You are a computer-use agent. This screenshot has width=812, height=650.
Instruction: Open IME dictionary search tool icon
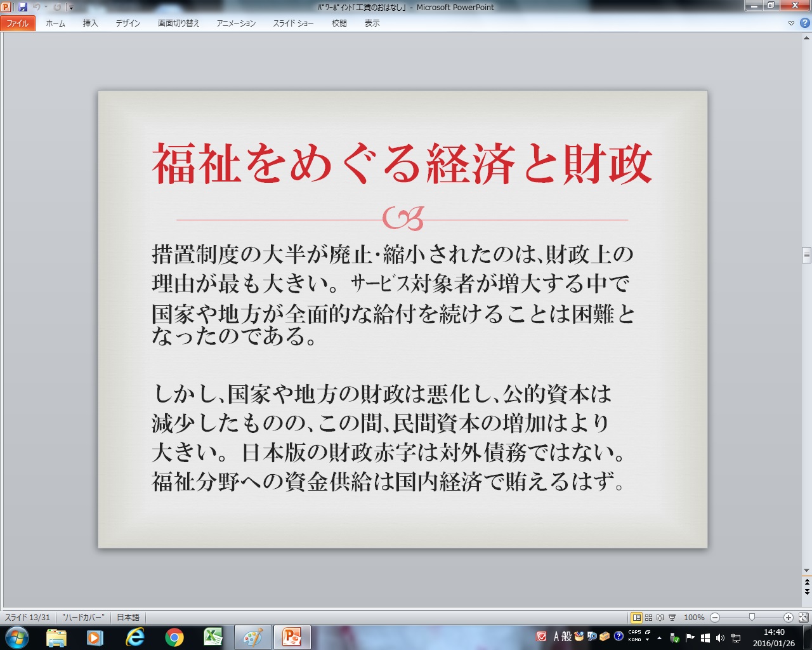[x=592, y=637]
